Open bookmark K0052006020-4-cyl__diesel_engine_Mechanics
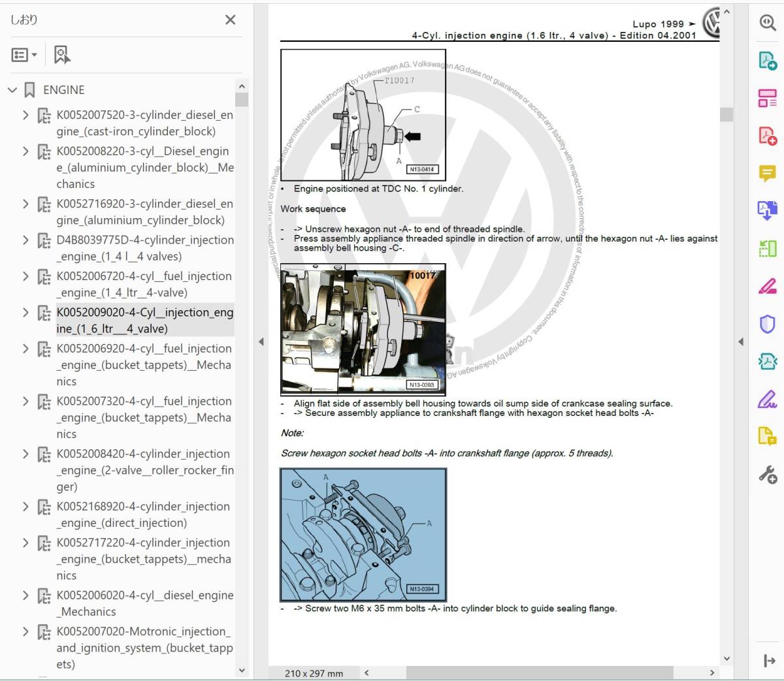Screen dimensions: 784x681 tap(145, 603)
